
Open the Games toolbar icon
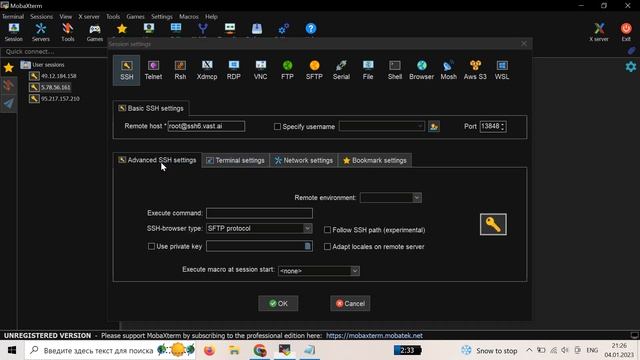click(x=95, y=32)
